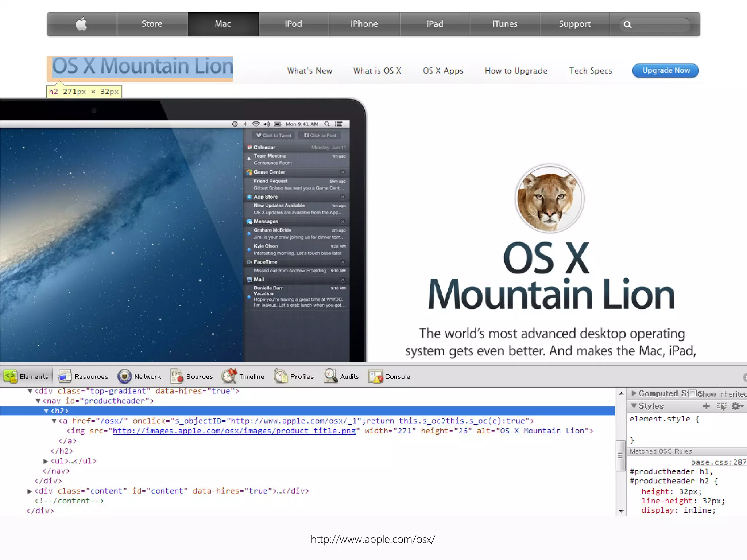The image size is (747, 560).
Task: Open the Mac tab in Apple nav
Action: tap(223, 24)
